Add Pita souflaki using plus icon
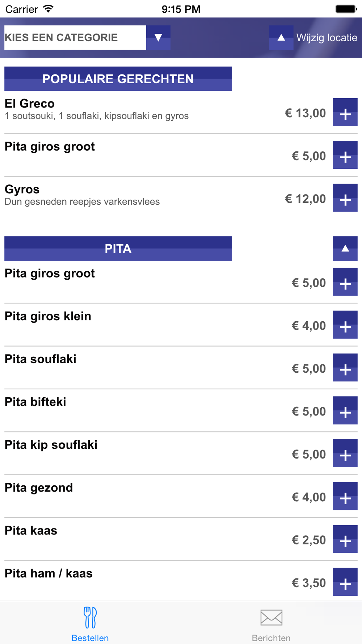The width and height of the screenshot is (362, 644). click(x=345, y=368)
